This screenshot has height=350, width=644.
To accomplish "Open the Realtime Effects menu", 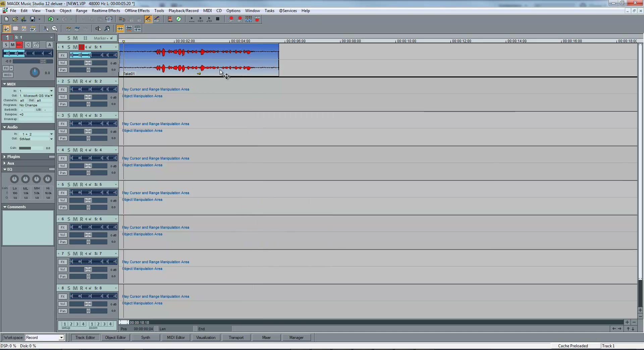I will (106, 11).
